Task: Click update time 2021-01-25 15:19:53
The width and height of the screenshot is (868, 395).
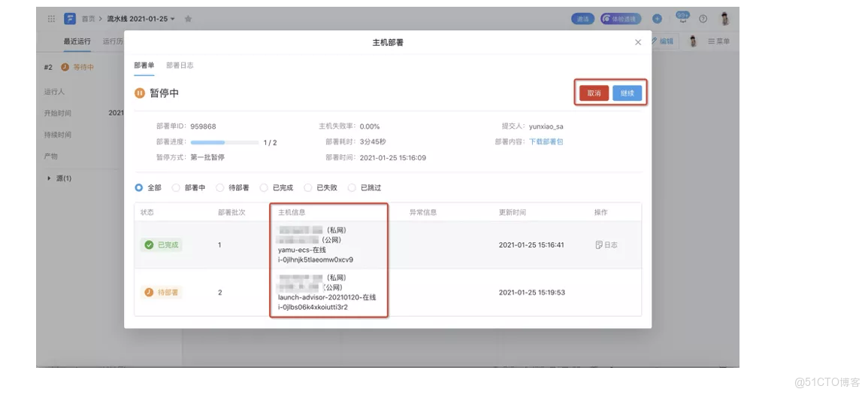Action: (x=532, y=292)
